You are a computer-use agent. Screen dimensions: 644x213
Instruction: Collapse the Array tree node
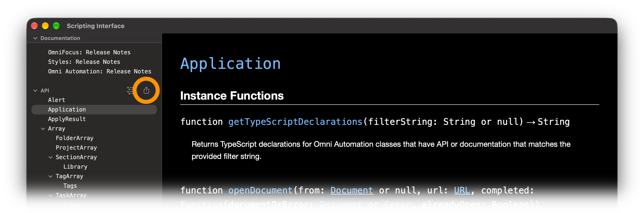[43, 128]
